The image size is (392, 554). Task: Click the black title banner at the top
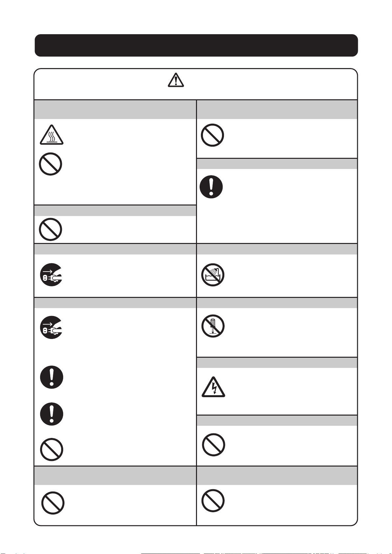[x=196, y=45]
